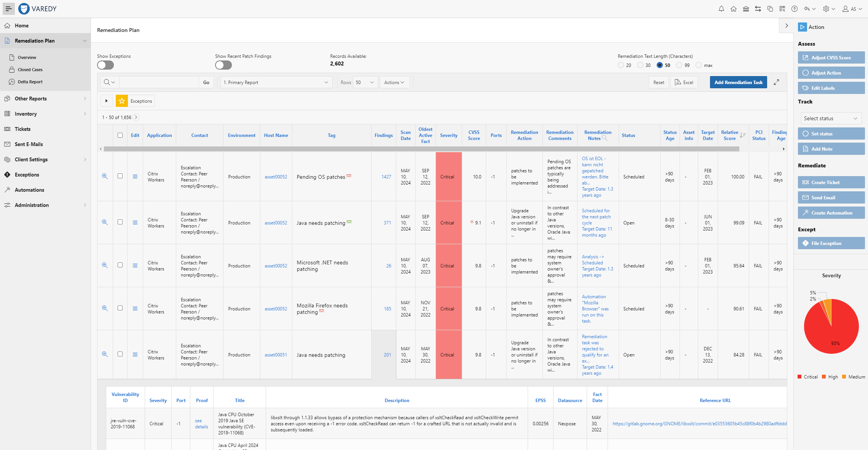Toggle Show Exceptions switch

[x=105, y=65]
